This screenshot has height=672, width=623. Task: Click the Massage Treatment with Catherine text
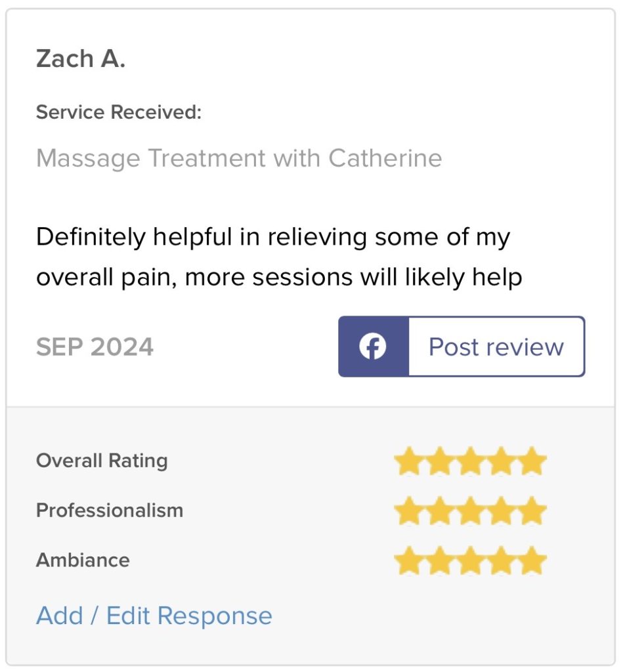pyautogui.click(x=239, y=158)
